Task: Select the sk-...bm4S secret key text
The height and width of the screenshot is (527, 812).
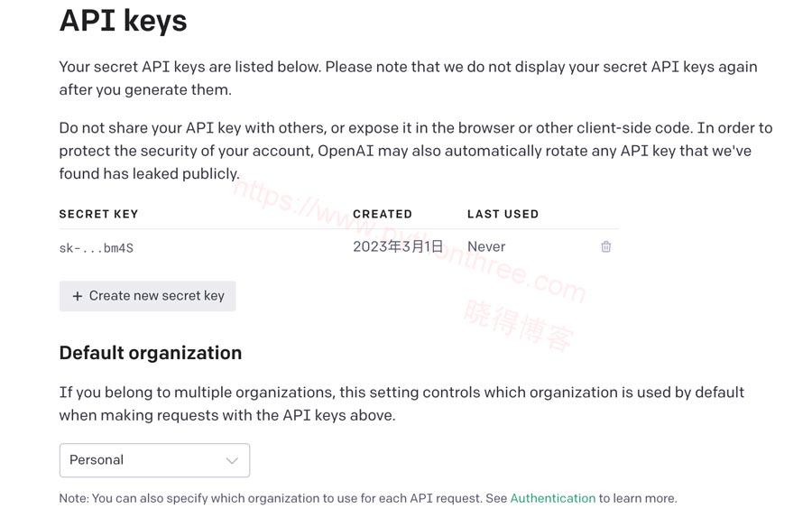Action: (x=97, y=248)
